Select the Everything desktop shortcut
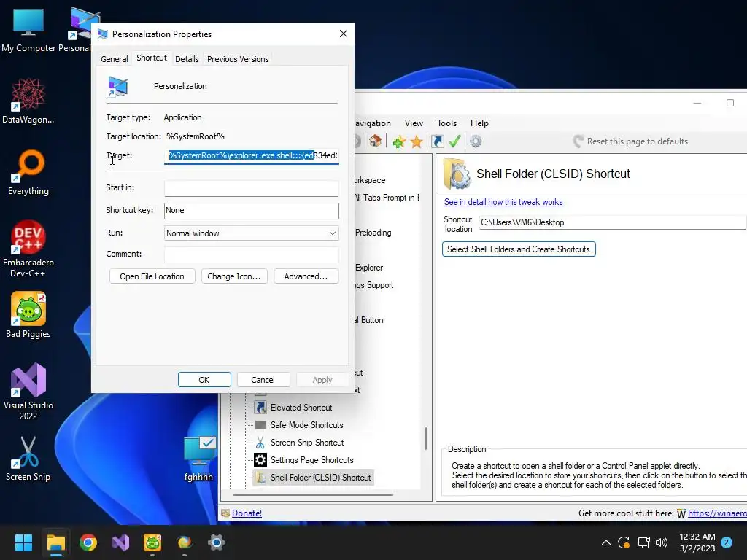This screenshot has width=747, height=560. click(28, 172)
